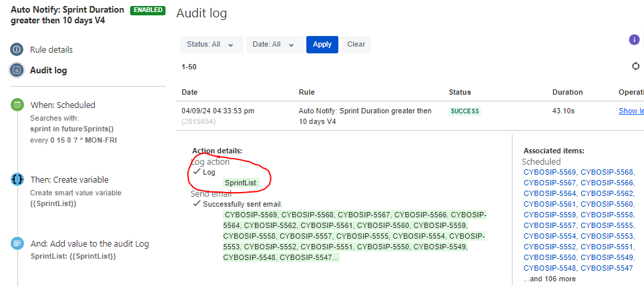Open associated issue CYBOSIP-5557
This screenshot has width=644, height=286.
[x=550, y=225]
